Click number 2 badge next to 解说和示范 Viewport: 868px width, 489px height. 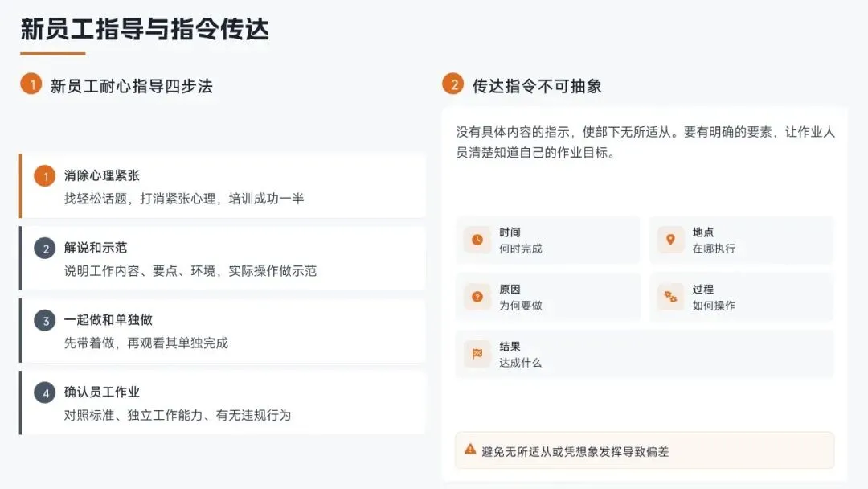[x=45, y=248]
